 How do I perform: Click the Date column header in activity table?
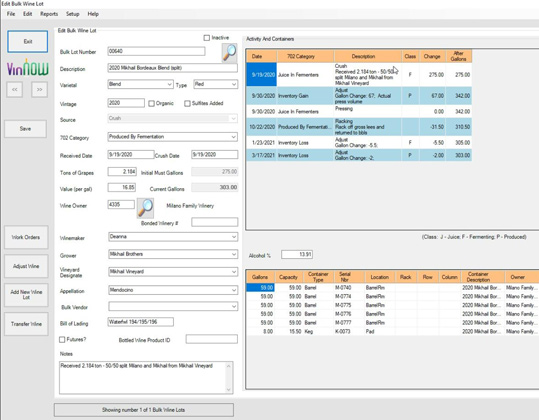tap(261, 56)
